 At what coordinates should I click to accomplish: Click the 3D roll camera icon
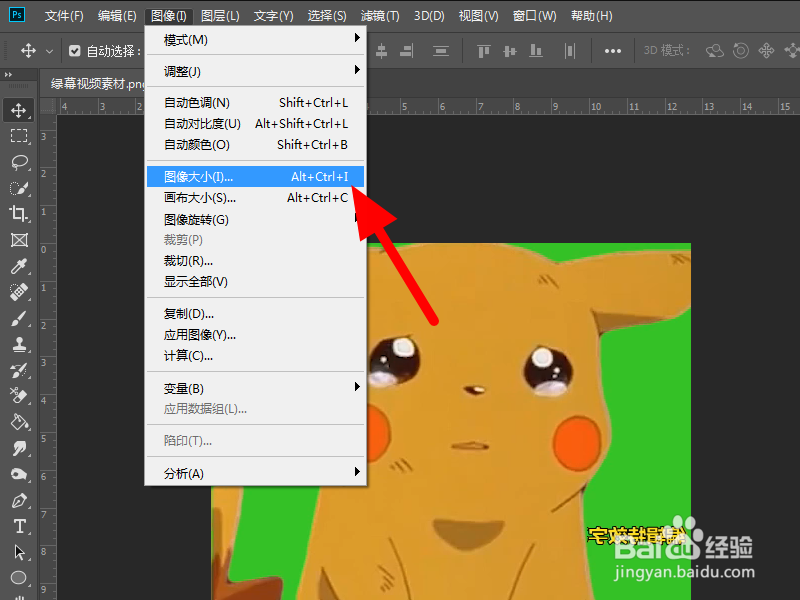tap(741, 51)
